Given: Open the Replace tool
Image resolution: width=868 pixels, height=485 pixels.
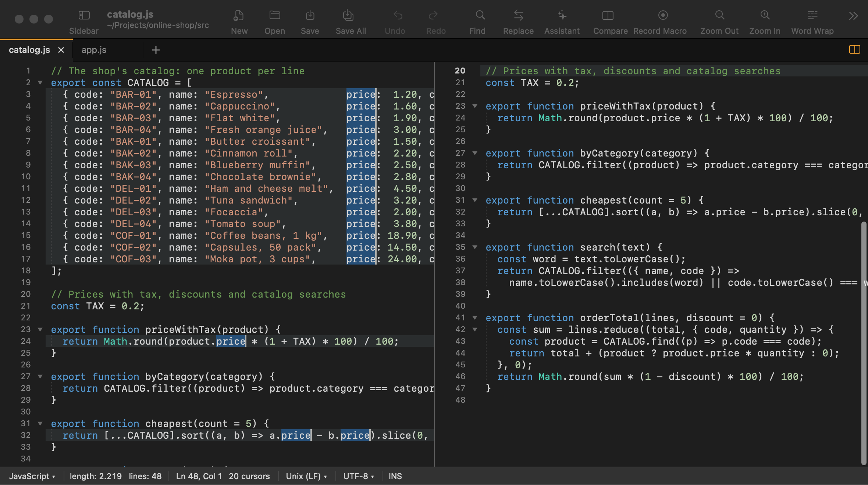Looking at the screenshot, I should (519, 15).
